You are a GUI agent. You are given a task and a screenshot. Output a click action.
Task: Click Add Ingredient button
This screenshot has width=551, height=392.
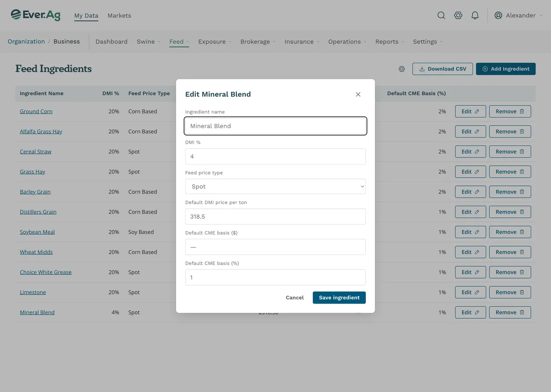506,69
